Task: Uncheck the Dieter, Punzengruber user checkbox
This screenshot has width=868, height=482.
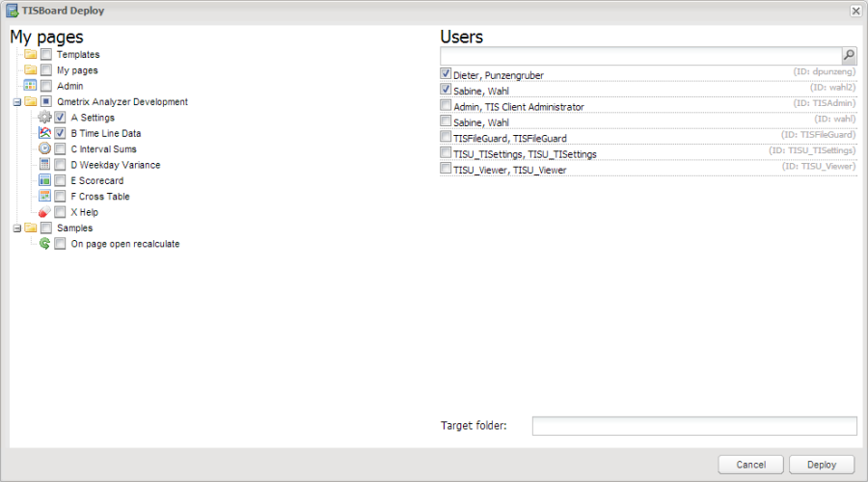Action: [446, 73]
